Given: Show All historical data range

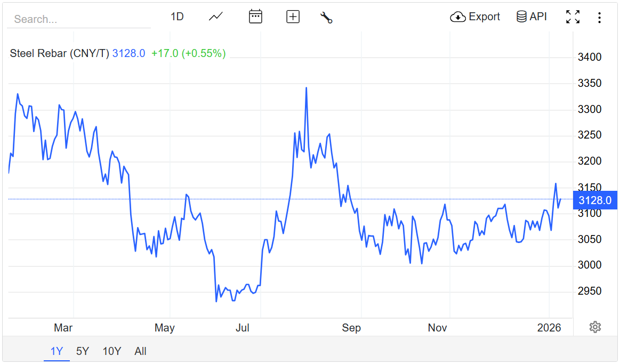Looking at the screenshot, I should pos(140,351).
